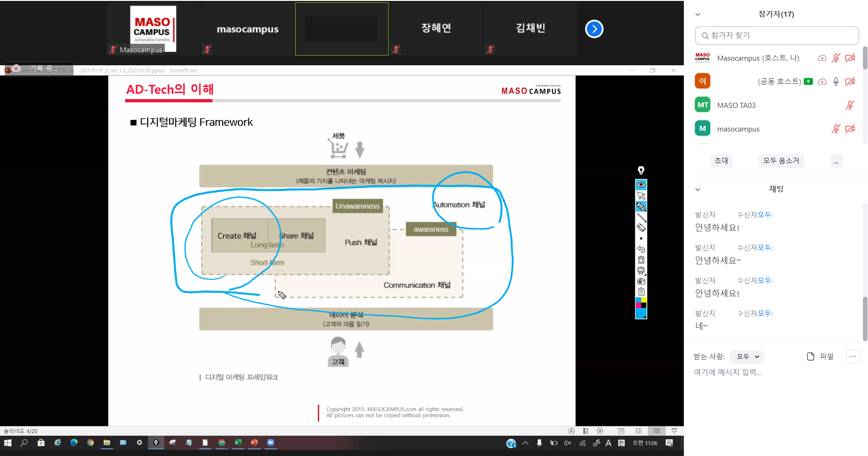Click the participant search field

click(x=777, y=36)
